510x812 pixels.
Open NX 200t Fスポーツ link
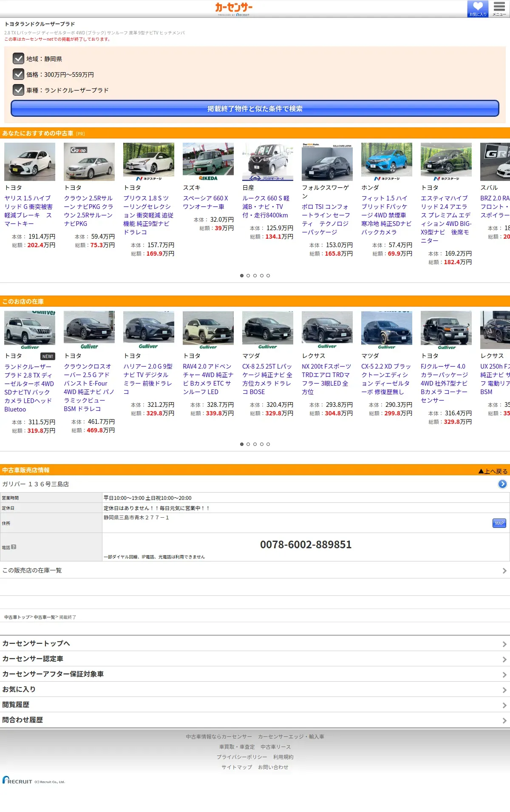point(326,379)
